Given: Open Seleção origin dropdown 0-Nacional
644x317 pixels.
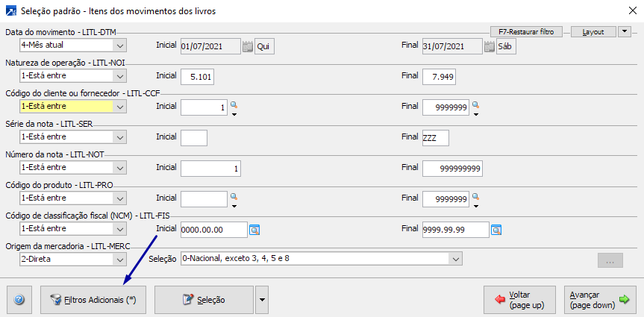Looking at the screenshot, I should 454,259.
